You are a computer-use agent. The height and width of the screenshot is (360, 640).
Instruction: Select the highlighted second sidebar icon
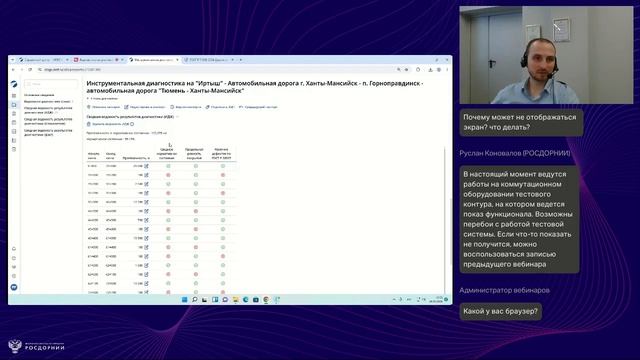tap(14, 105)
